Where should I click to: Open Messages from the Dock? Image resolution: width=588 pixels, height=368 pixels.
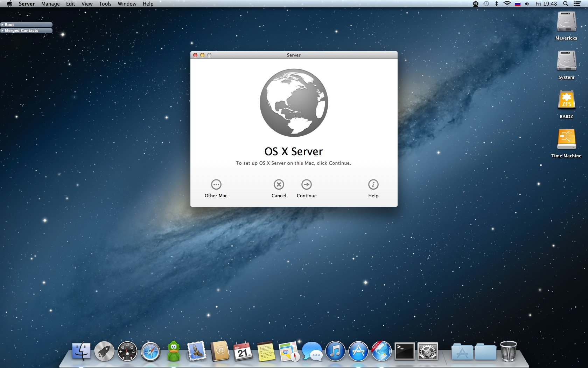[312, 352]
